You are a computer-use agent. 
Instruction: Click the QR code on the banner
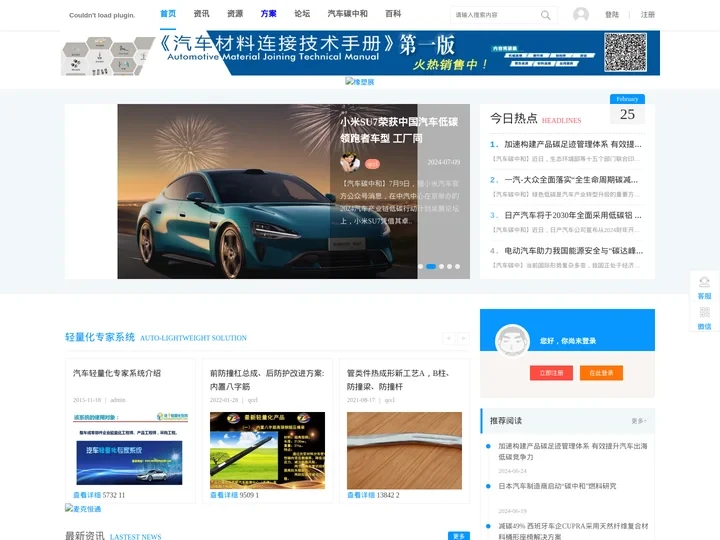625,52
